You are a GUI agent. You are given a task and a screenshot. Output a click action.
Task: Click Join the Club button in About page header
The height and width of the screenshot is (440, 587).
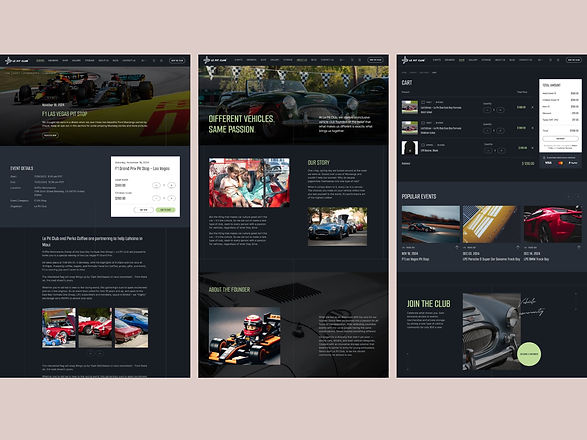375,60
